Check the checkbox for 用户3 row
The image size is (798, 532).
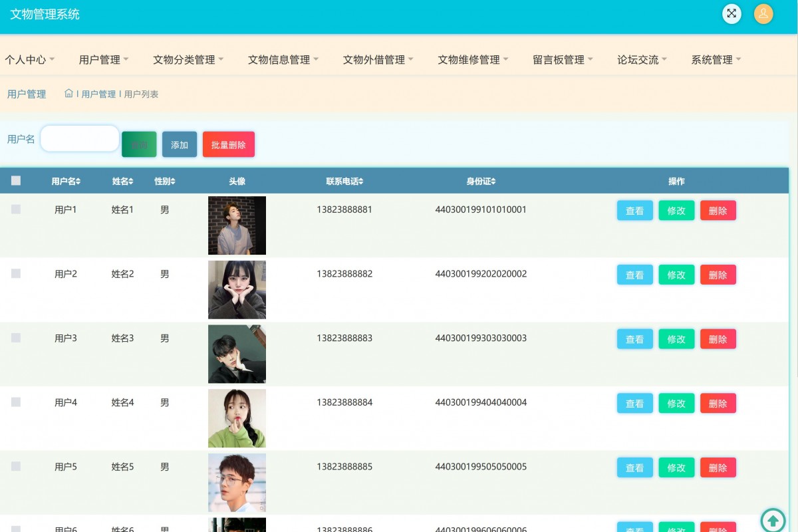tap(16, 337)
